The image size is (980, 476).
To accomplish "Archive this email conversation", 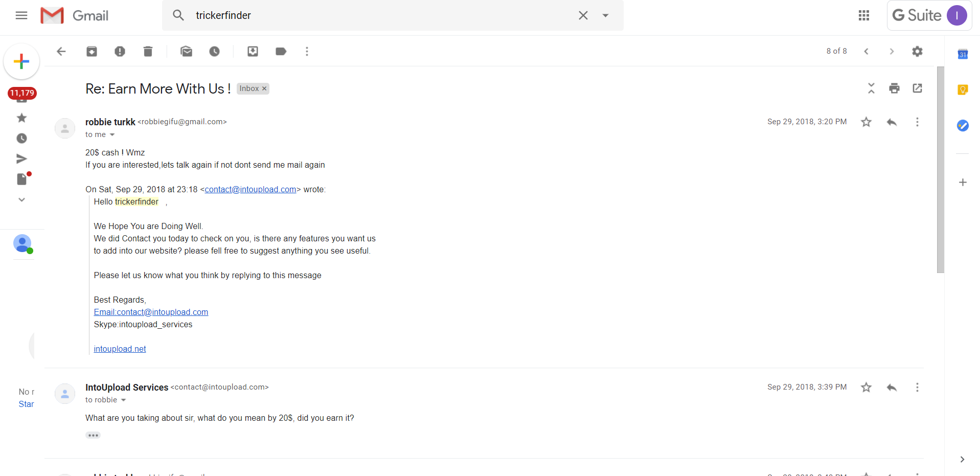I will click(92, 51).
